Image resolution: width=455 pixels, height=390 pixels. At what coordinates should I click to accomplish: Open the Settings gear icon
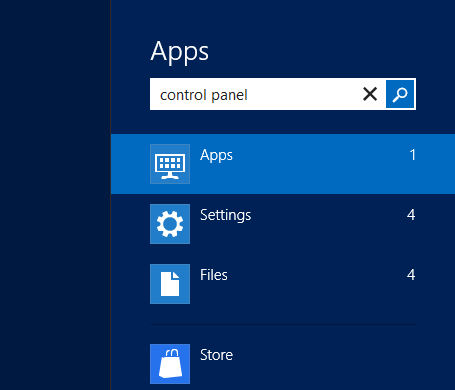[x=170, y=224]
